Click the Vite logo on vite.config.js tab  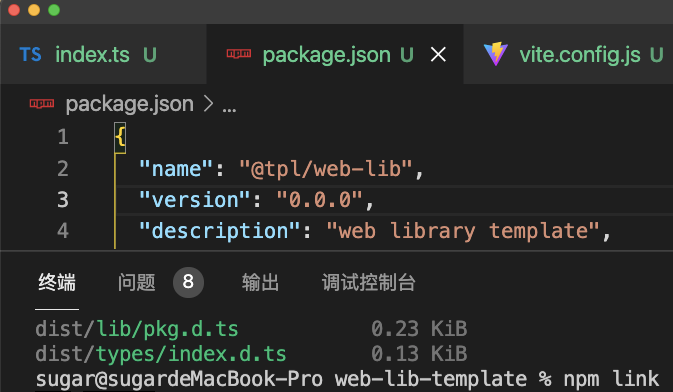click(x=496, y=54)
